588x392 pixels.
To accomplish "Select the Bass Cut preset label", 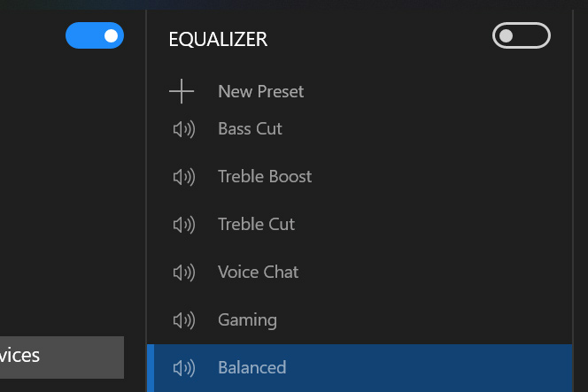I will coord(250,129).
